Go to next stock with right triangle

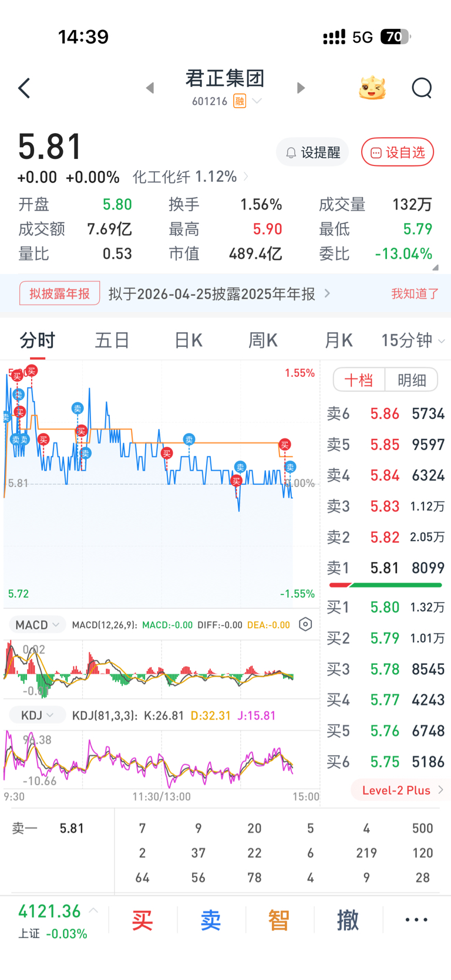(x=301, y=88)
